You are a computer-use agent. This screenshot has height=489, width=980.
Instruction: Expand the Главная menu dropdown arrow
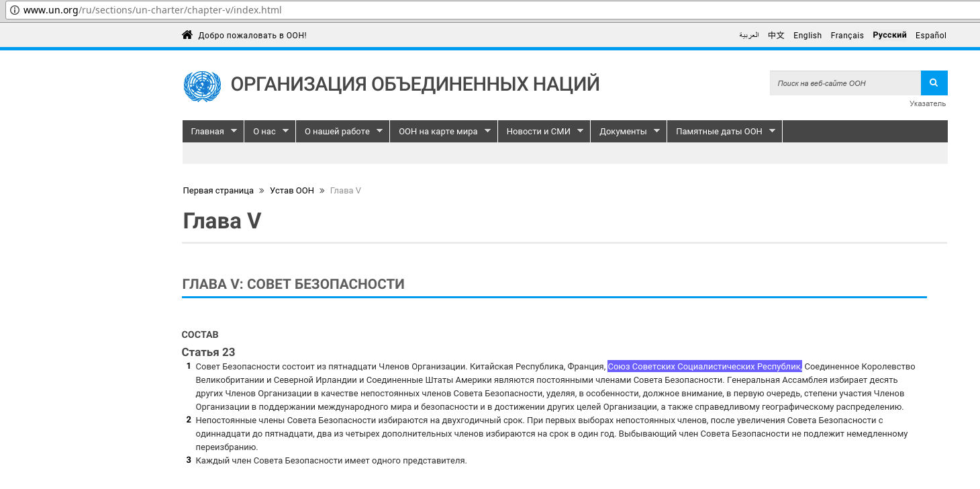[x=234, y=132]
